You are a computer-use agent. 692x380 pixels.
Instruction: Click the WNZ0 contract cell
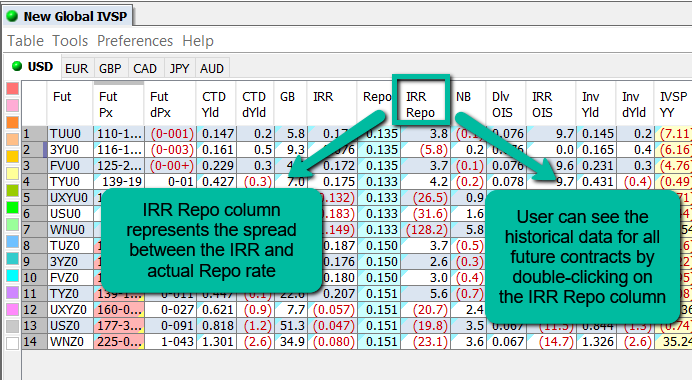[x=70, y=342]
